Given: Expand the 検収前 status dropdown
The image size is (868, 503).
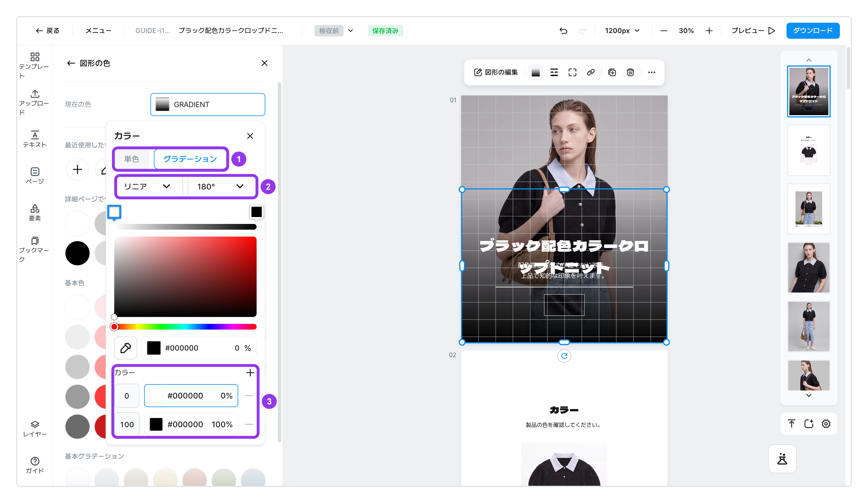Looking at the screenshot, I should (x=351, y=31).
